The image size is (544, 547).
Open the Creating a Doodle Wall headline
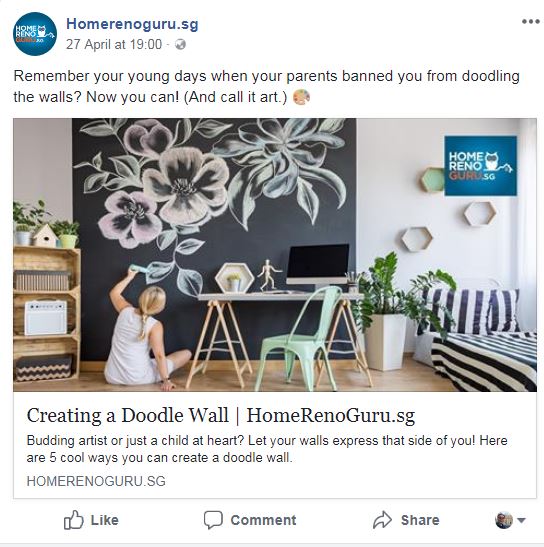coord(221,415)
